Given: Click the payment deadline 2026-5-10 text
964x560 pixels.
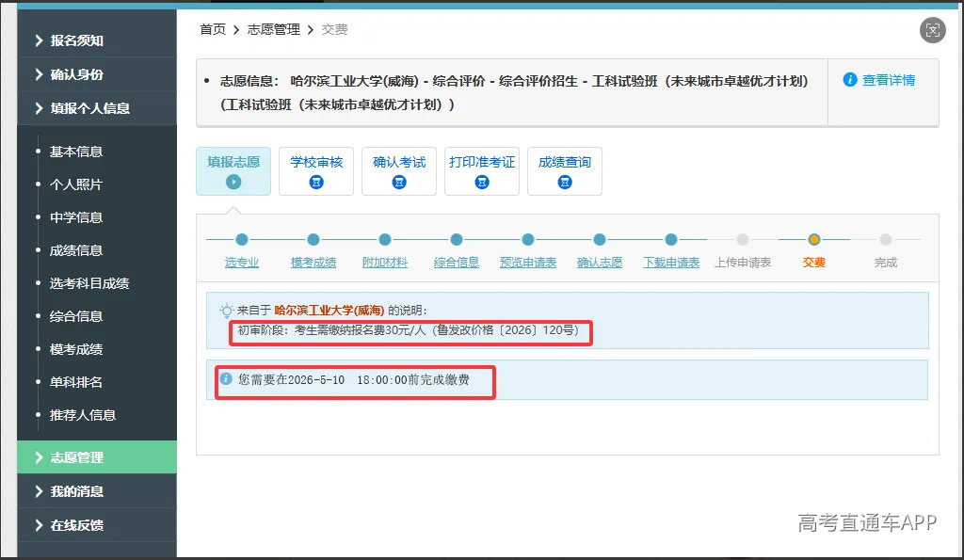Looking at the screenshot, I should click(x=354, y=380).
